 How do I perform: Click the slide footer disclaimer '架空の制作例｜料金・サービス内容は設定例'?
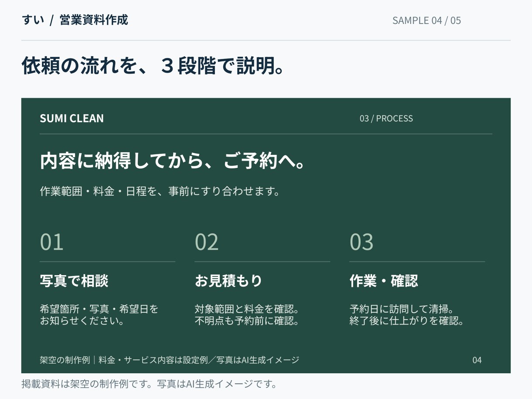124,360
